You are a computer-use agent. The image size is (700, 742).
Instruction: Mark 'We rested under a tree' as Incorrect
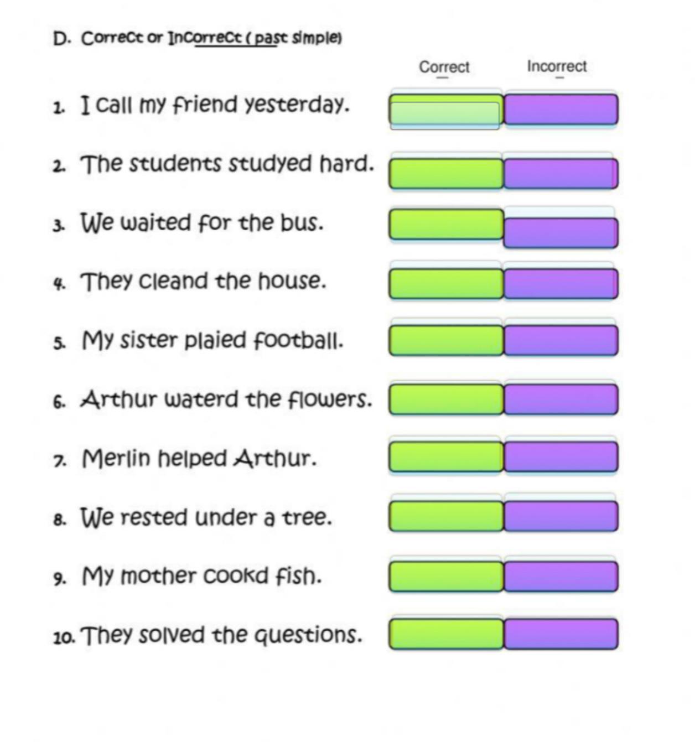point(561,516)
